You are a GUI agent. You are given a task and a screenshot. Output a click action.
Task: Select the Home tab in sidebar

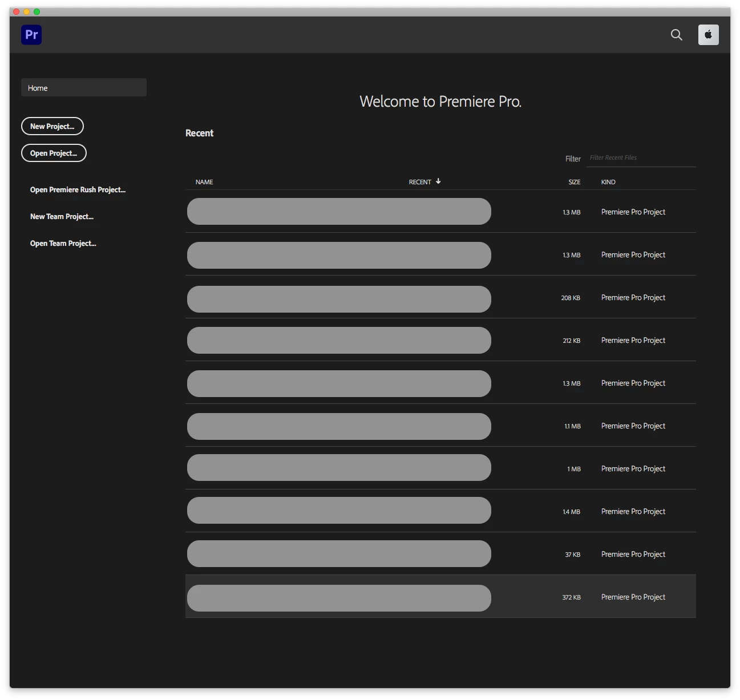tap(84, 88)
